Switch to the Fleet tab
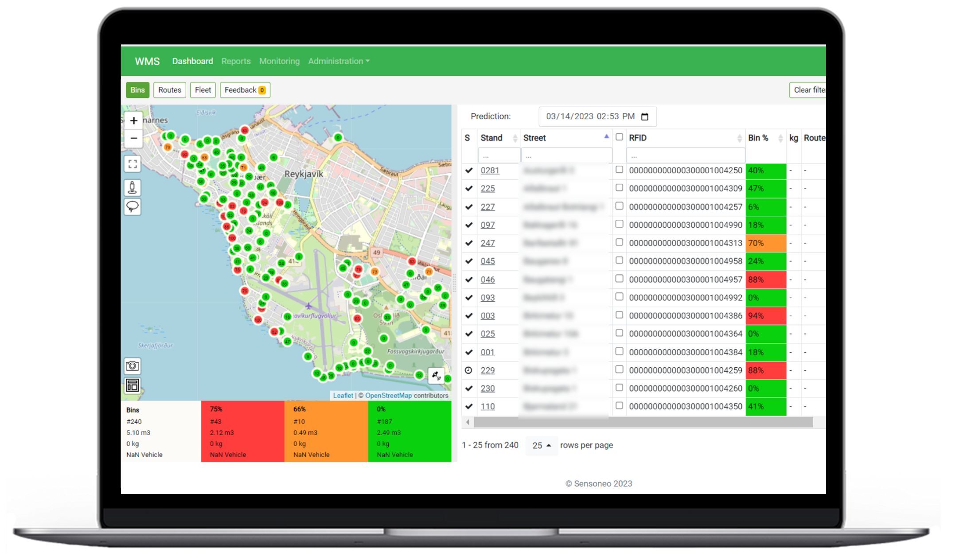The image size is (959, 560). pyautogui.click(x=203, y=90)
